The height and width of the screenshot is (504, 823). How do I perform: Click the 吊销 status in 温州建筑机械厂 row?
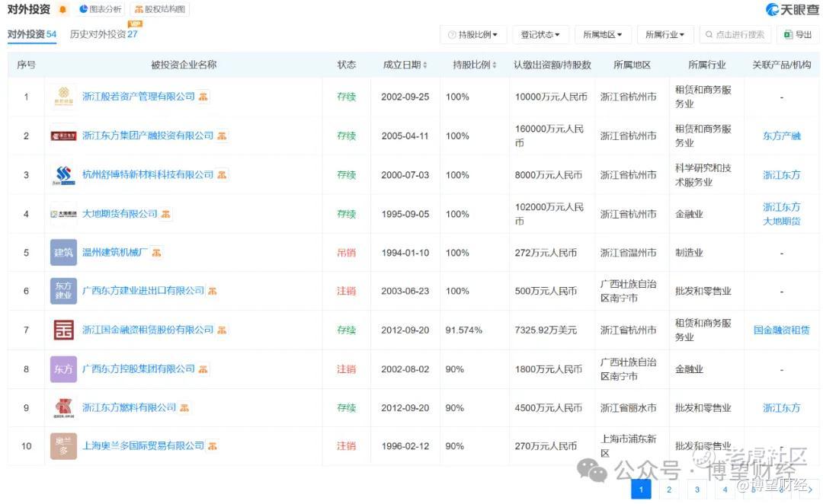[x=347, y=253]
